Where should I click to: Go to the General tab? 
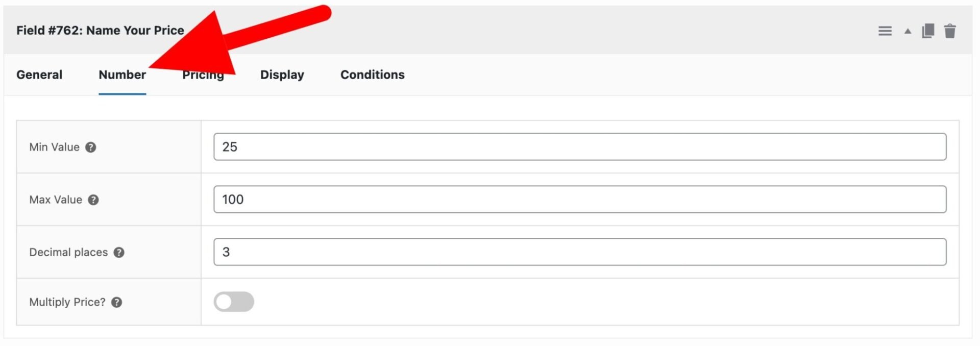click(39, 75)
